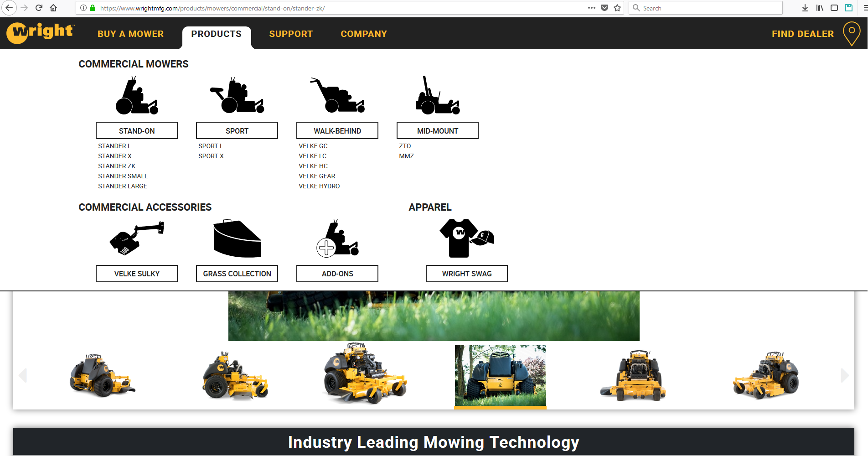The image size is (868, 456).
Task: Click the carousel next arrow
Action: click(x=845, y=375)
